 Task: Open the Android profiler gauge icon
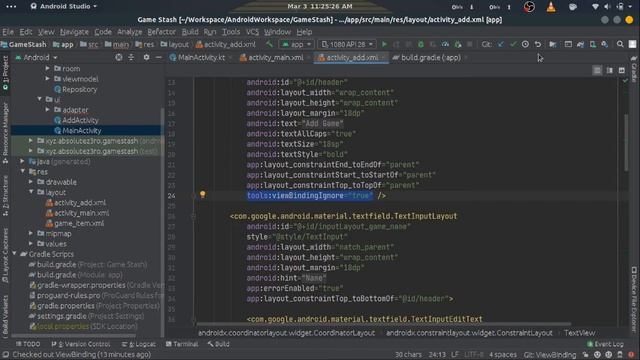pyautogui.click(x=445, y=44)
